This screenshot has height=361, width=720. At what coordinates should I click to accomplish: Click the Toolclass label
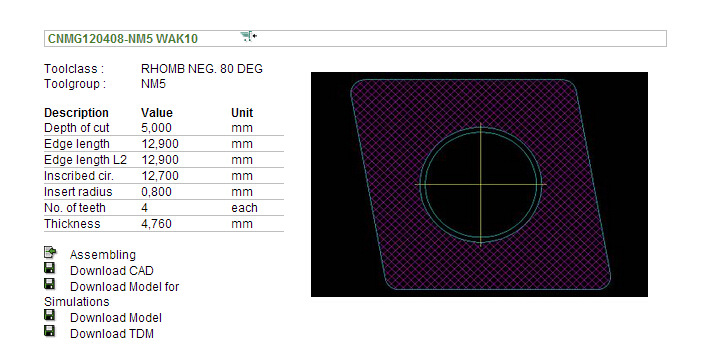(74, 69)
